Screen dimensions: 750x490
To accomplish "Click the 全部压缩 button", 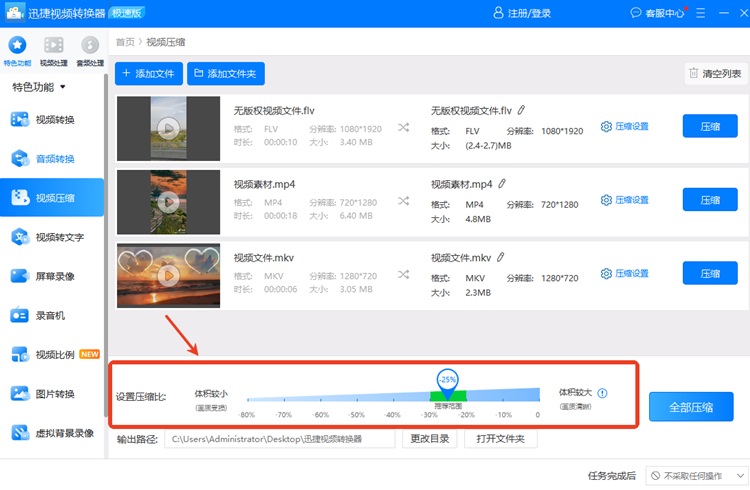I will (691, 407).
